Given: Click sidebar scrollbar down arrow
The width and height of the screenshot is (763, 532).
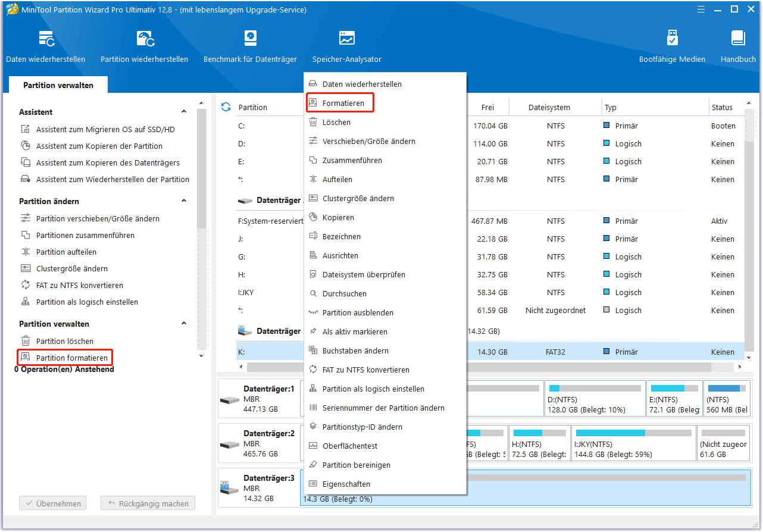Looking at the screenshot, I should 201,356.
